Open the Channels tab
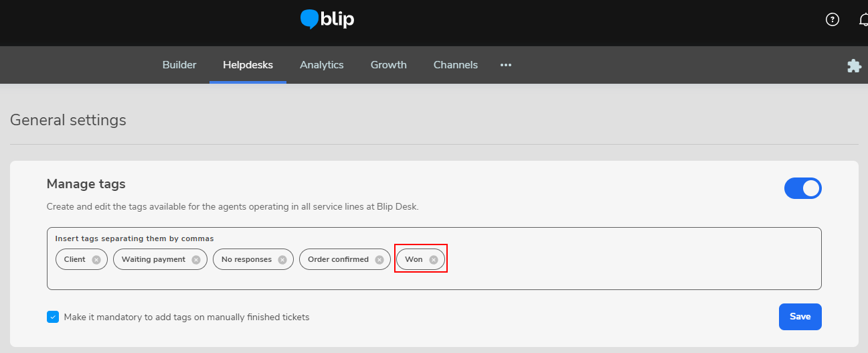This screenshot has height=353, width=868. (x=455, y=65)
